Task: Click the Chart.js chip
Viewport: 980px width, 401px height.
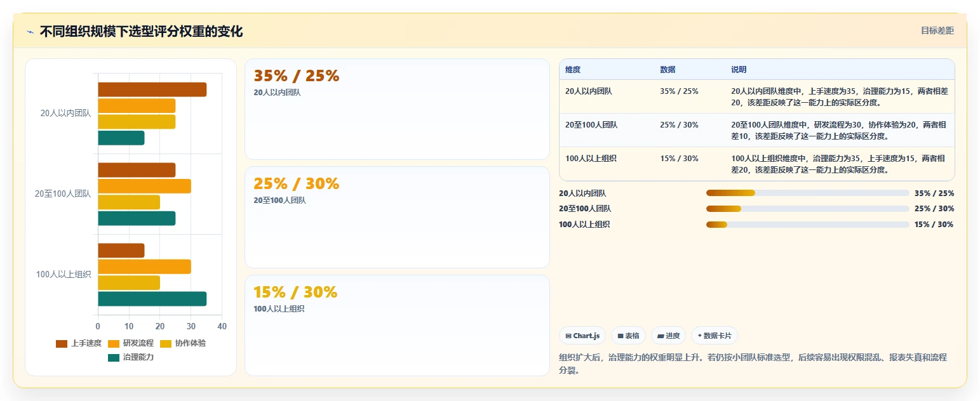Action: coord(582,336)
